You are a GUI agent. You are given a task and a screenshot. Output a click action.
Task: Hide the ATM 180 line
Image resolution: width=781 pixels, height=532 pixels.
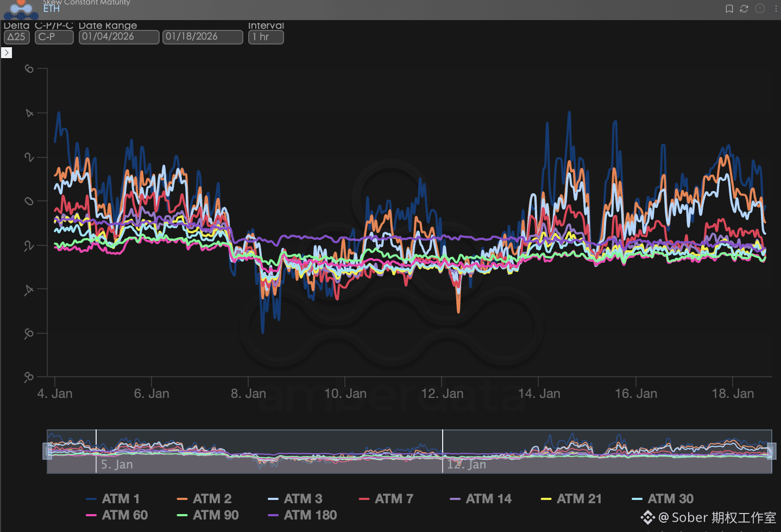coord(303,515)
